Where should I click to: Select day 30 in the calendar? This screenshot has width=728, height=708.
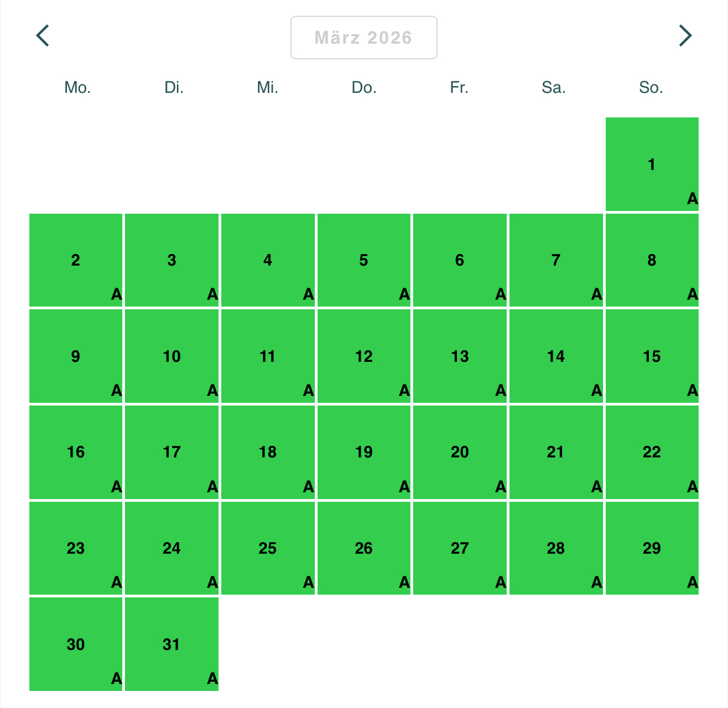click(x=76, y=645)
